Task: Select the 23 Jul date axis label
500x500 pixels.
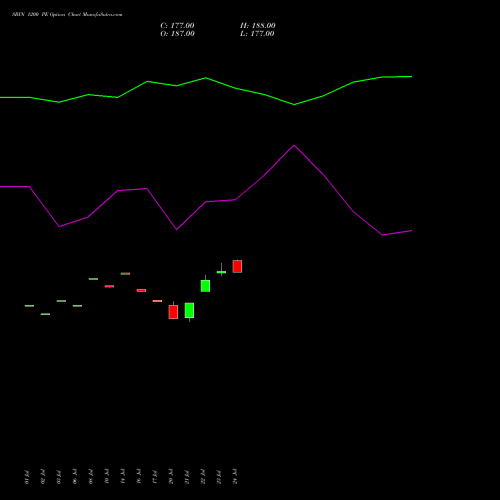Action: pyautogui.click(x=219, y=477)
